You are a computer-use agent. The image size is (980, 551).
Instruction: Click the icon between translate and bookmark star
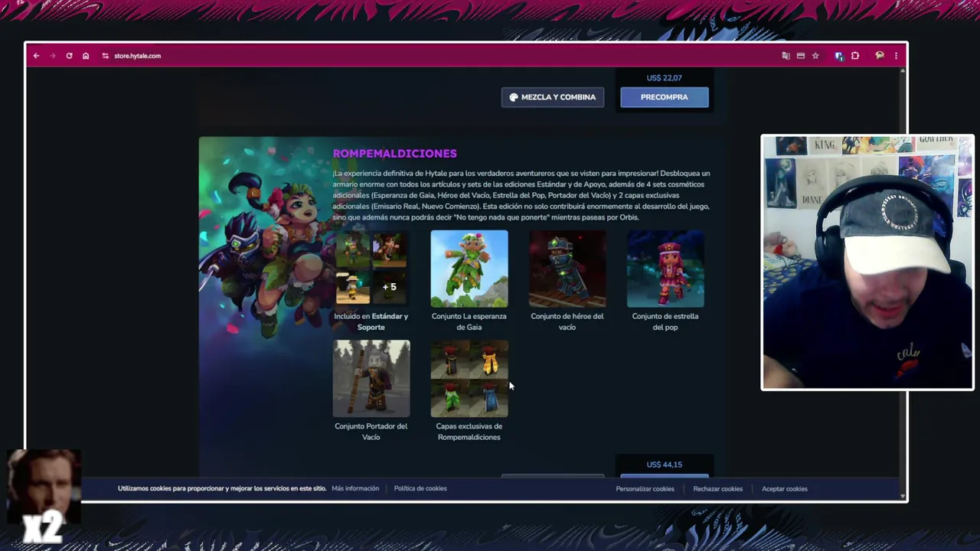click(801, 56)
